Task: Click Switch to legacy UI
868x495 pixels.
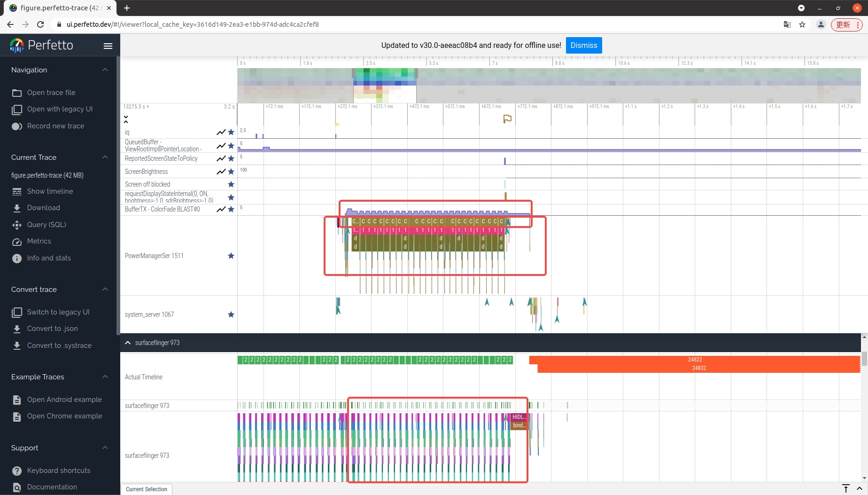Action: [x=58, y=312]
